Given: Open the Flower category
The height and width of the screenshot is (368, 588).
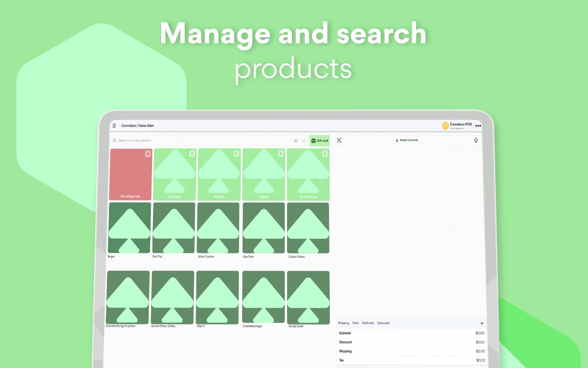Looking at the screenshot, I should click(x=219, y=174).
